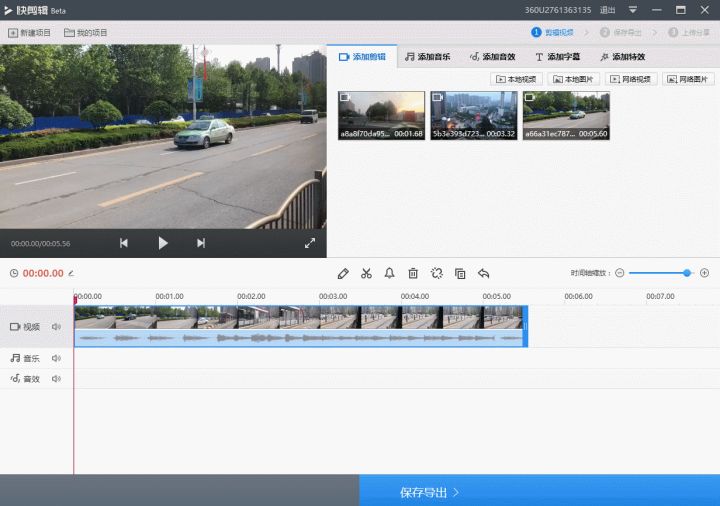Click the bell marker icon

coord(389,273)
